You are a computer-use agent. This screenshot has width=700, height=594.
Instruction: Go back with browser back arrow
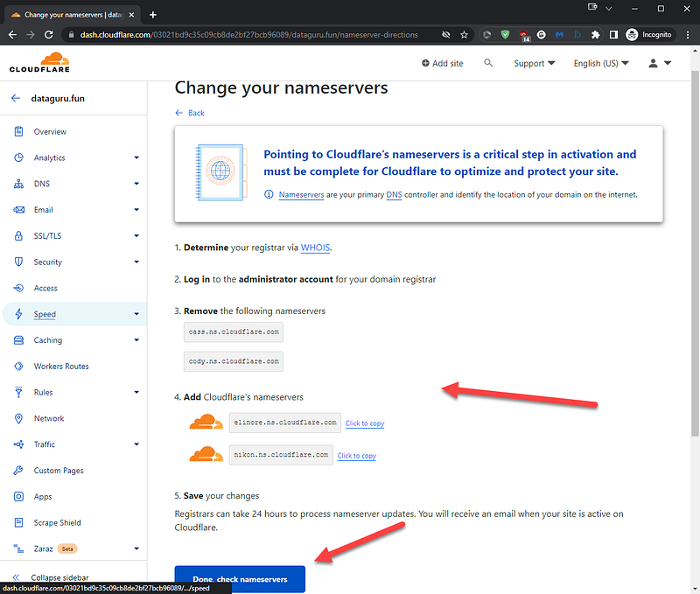click(12, 35)
